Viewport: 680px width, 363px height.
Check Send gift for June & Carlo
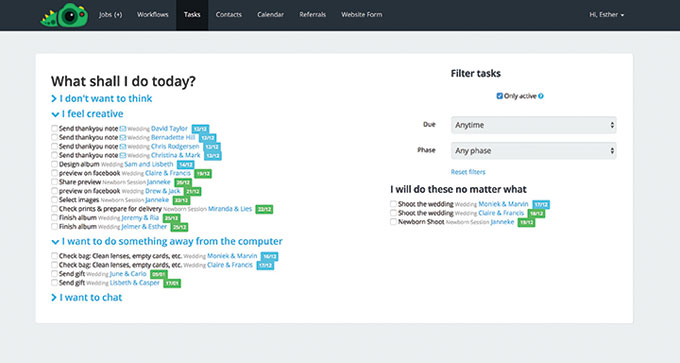(54, 274)
